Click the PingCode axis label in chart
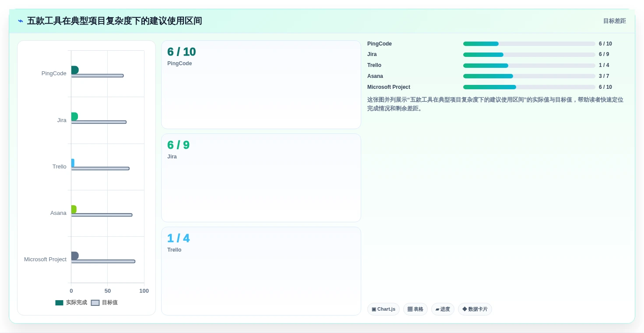 pyautogui.click(x=54, y=74)
